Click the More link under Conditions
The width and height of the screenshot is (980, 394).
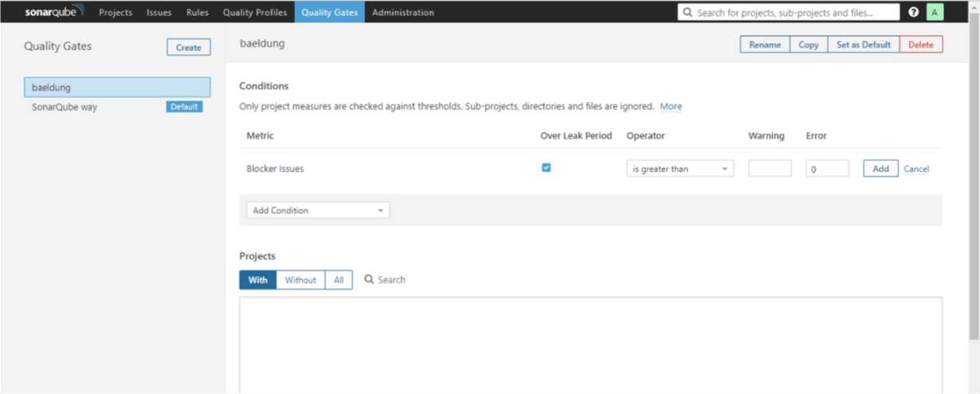[671, 106]
